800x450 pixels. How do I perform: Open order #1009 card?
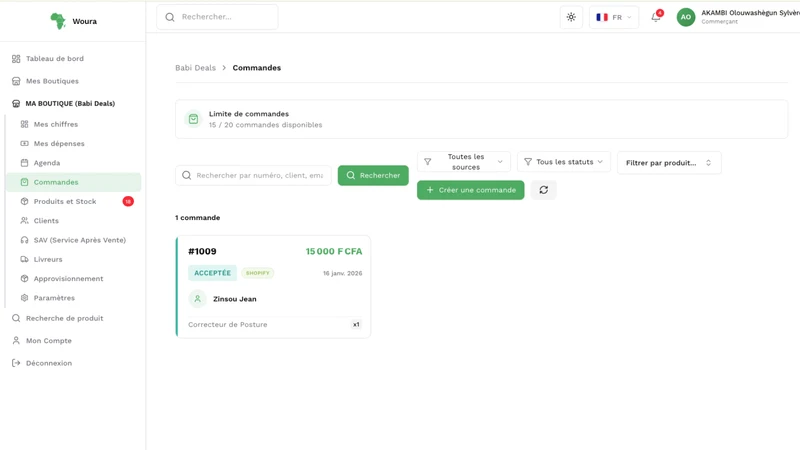273,287
